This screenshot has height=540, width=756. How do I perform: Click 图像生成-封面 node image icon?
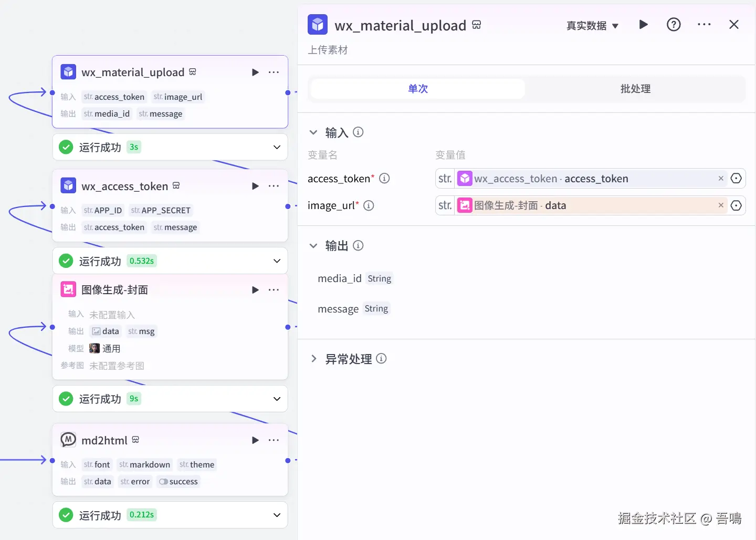coord(68,289)
